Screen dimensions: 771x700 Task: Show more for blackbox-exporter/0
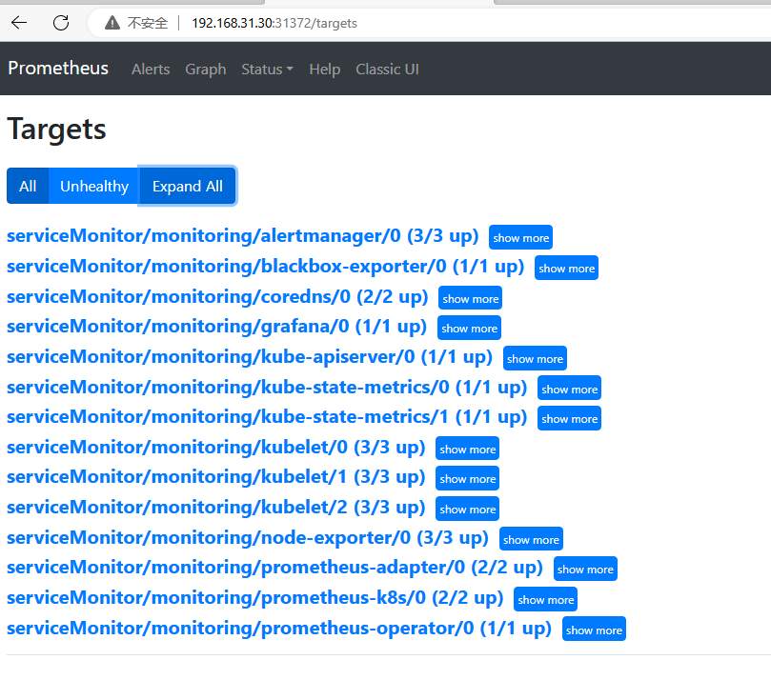click(x=566, y=269)
